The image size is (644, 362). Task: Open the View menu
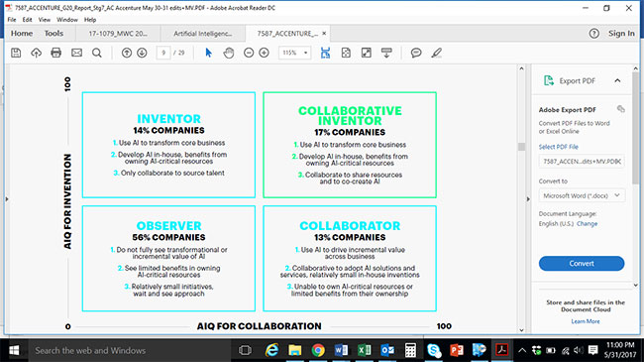45,20
